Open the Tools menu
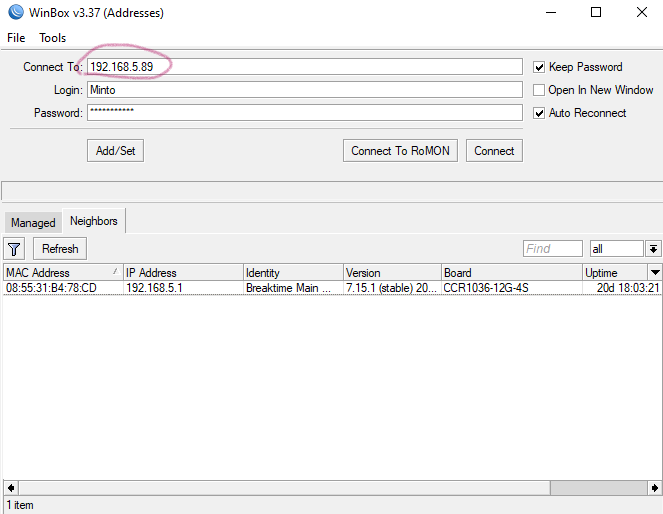The width and height of the screenshot is (663, 514). pyautogui.click(x=52, y=38)
